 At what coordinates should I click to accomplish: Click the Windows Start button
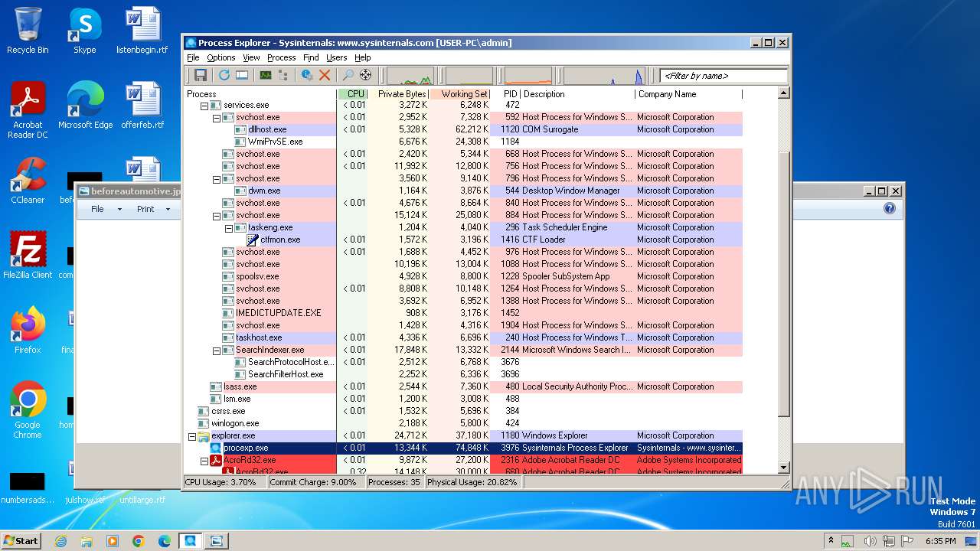coord(21,541)
